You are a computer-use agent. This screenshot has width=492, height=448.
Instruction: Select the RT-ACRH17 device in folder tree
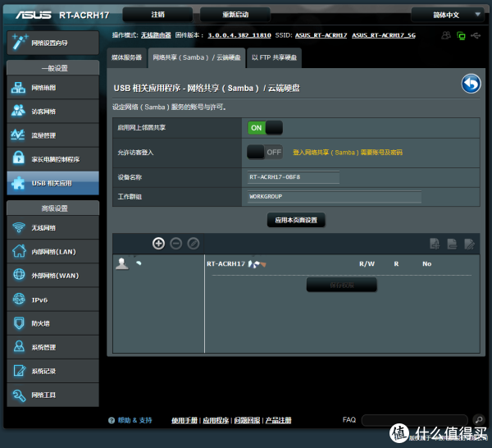click(225, 263)
